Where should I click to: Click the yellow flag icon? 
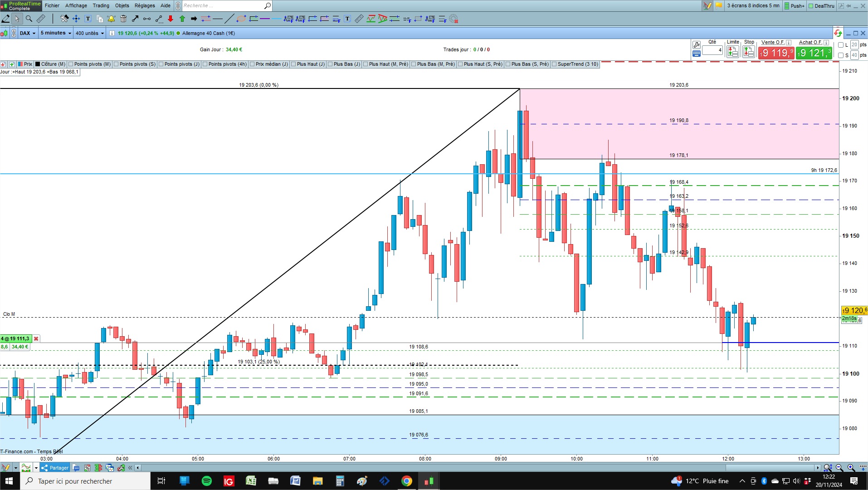tap(719, 6)
